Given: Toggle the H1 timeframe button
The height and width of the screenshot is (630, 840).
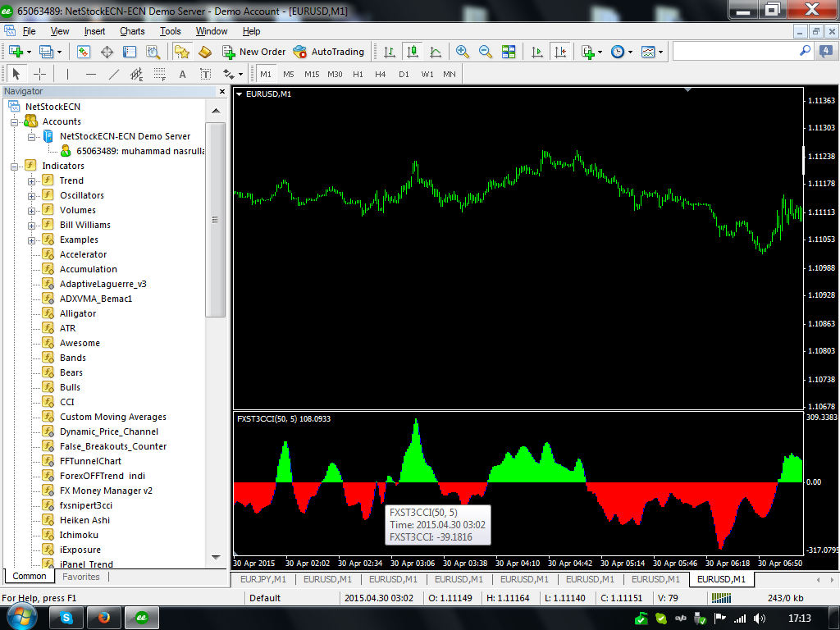Looking at the screenshot, I should 358,74.
